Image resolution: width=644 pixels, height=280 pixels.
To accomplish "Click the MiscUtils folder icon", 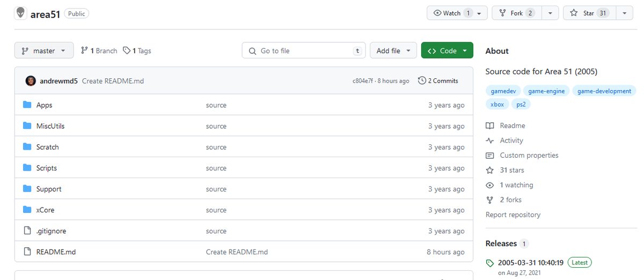I will (x=27, y=126).
